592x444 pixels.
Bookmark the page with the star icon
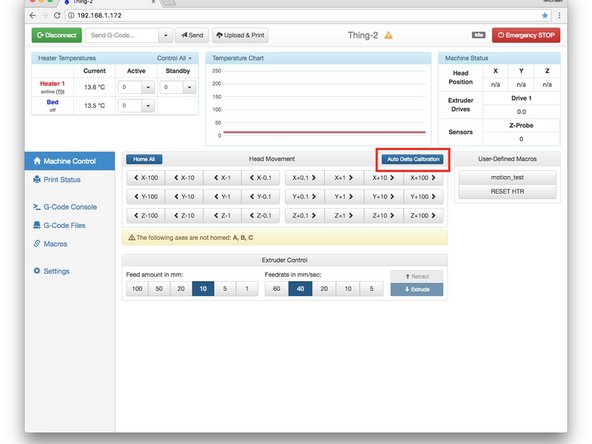[545, 15]
